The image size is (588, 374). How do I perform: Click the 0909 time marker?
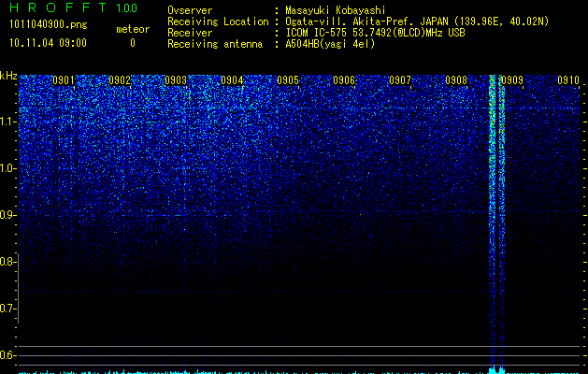coord(512,80)
